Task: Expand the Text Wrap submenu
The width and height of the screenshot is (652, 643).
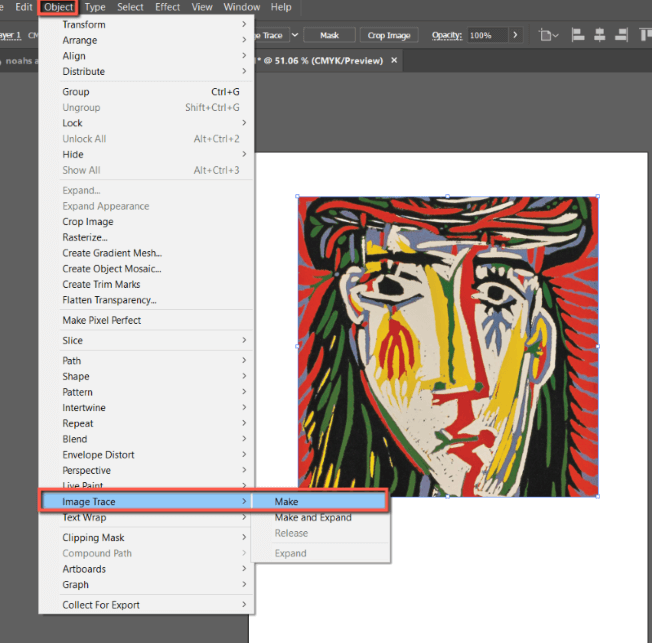Action: [x=146, y=517]
